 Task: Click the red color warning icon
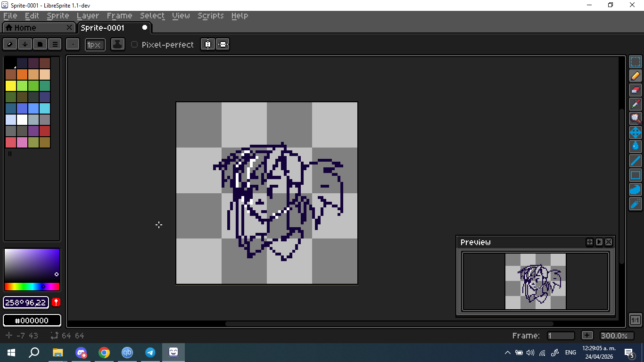tap(56, 303)
